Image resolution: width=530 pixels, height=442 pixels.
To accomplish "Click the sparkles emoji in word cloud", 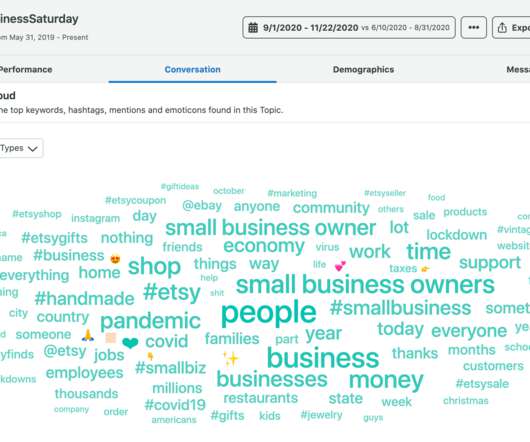I will click(231, 359).
